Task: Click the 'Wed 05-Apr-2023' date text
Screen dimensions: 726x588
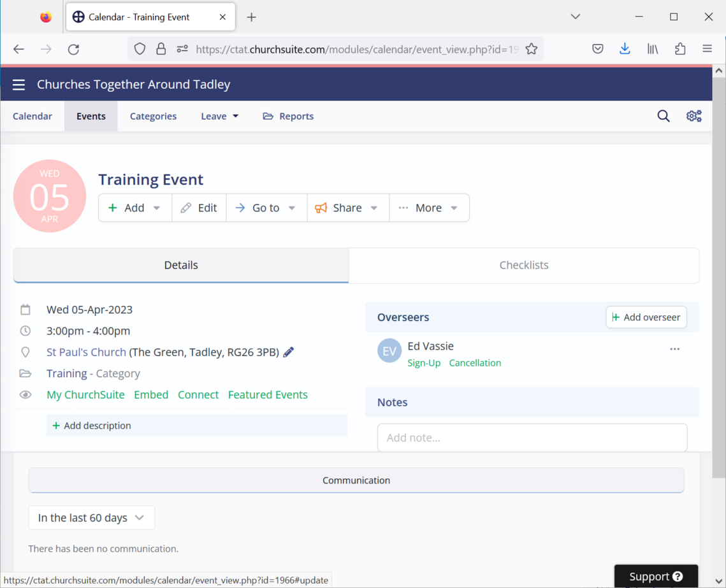Action: 89,310
